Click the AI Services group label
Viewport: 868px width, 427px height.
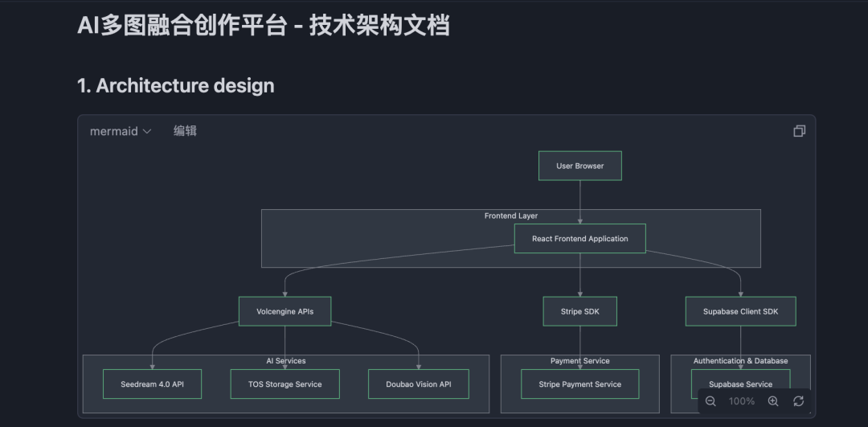point(285,361)
